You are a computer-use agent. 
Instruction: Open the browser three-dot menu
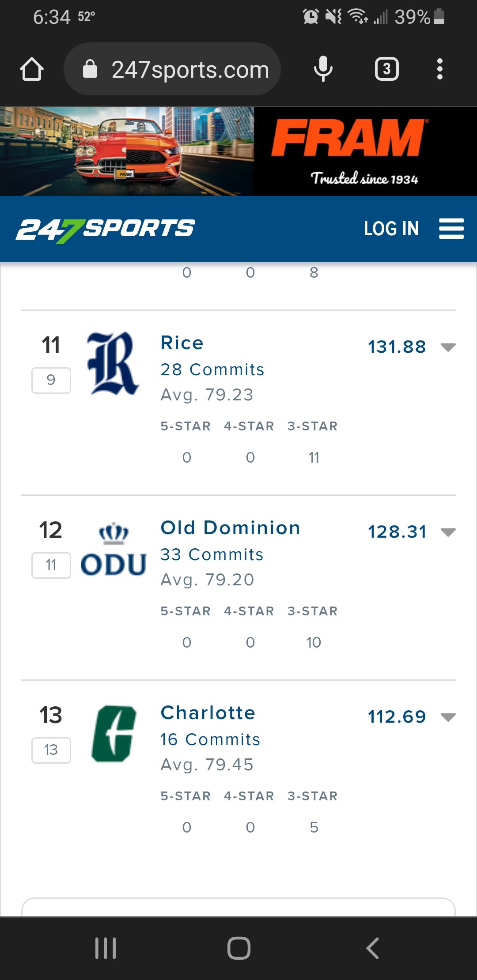pos(439,69)
